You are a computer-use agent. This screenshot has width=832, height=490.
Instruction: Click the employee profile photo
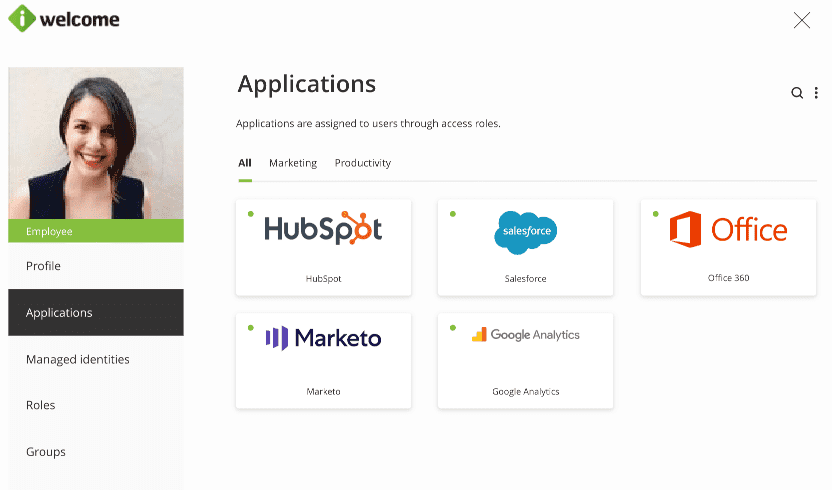tap(96, 143)
